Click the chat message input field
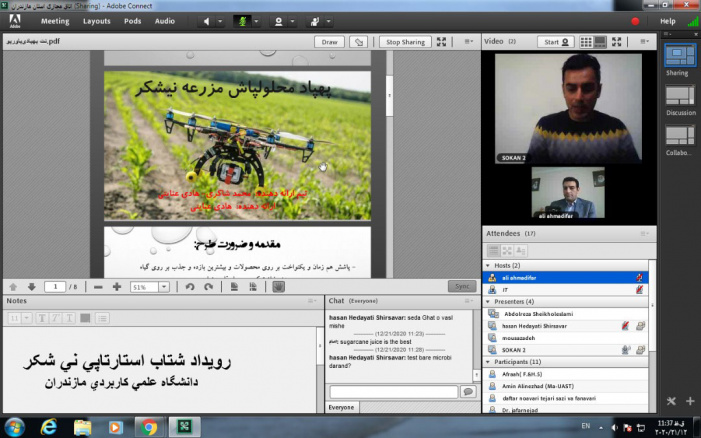Viewport: 701px width, 438px height. [x=392, y=392]
